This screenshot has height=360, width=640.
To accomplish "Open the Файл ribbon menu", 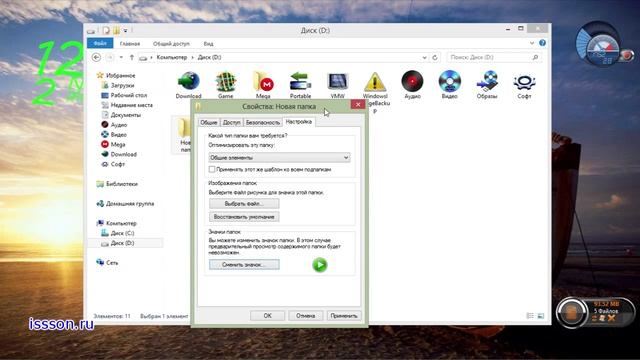I will (x=100, y=43).
